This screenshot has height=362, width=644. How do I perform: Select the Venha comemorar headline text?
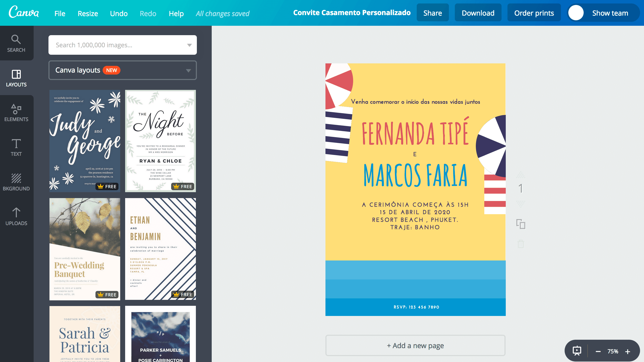[415, 102]
